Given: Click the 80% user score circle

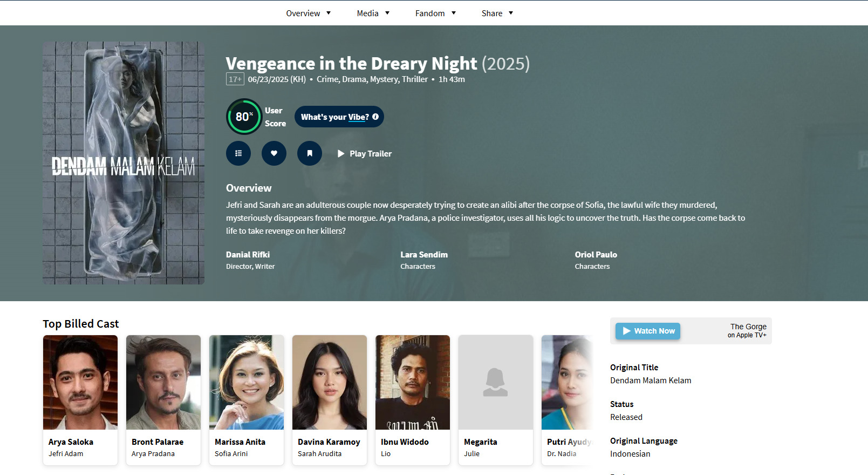Looking at the screenshot, I should [x=244, y=117].
